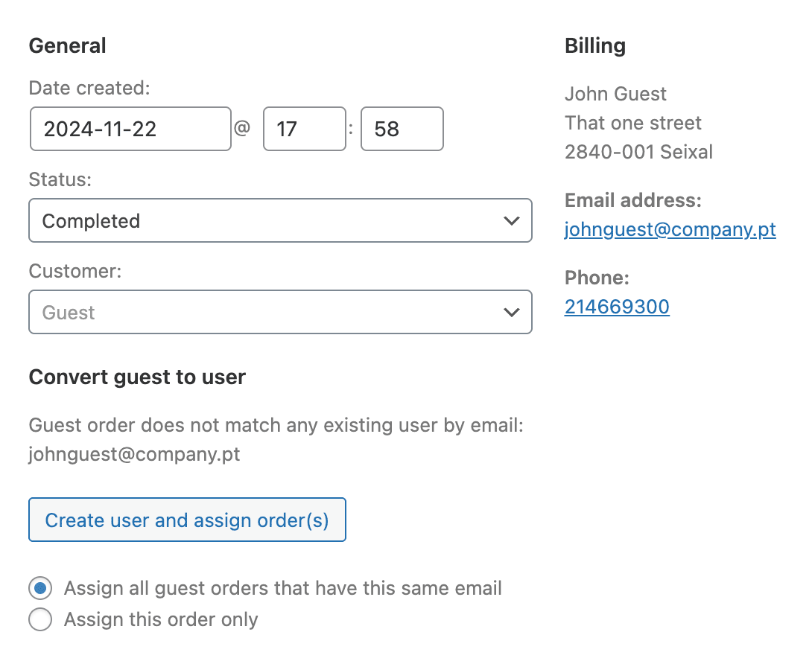
Task: Expand the Customer selection dropdown
Action: click(x=280, y=312)
